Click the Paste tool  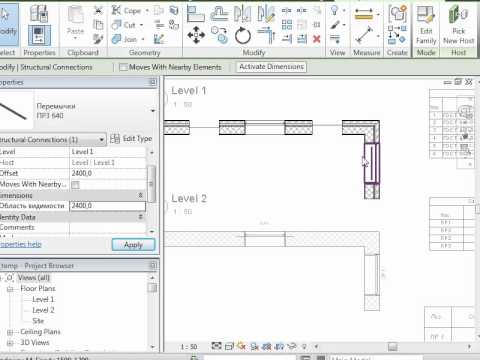76,21
